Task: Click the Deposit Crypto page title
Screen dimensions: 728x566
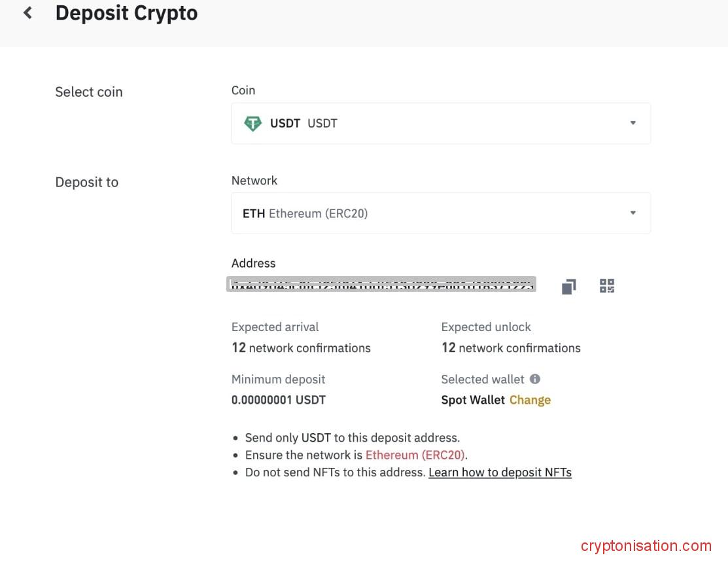Action: tap(126, 13)
